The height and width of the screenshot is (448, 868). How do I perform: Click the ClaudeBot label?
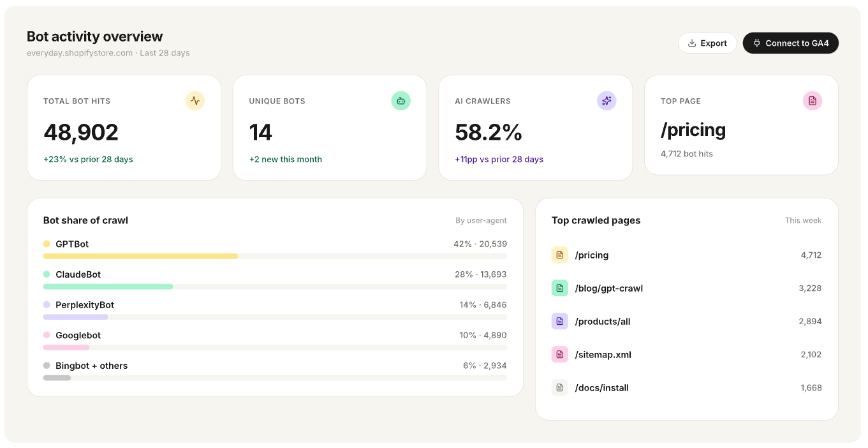[78, 274]
